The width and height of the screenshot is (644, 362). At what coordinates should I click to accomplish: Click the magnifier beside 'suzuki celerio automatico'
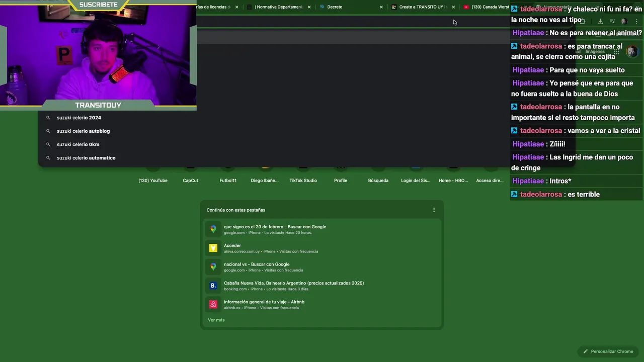pos(48,158)
